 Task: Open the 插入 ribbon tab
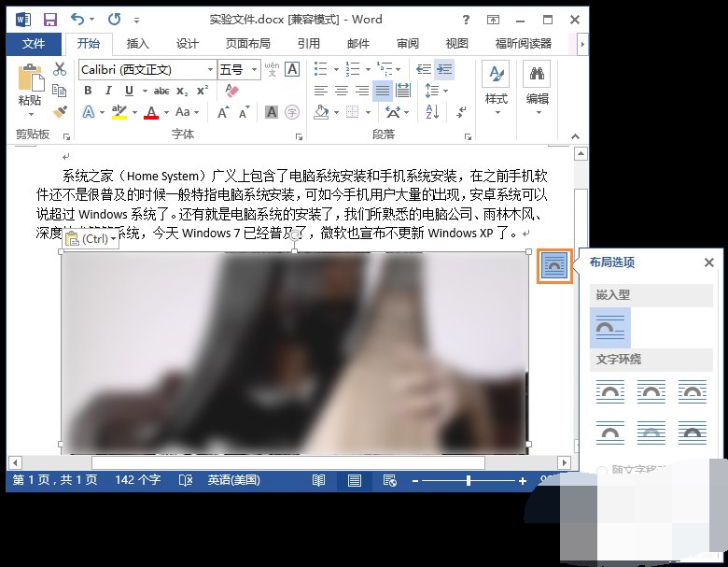point(137,43)
